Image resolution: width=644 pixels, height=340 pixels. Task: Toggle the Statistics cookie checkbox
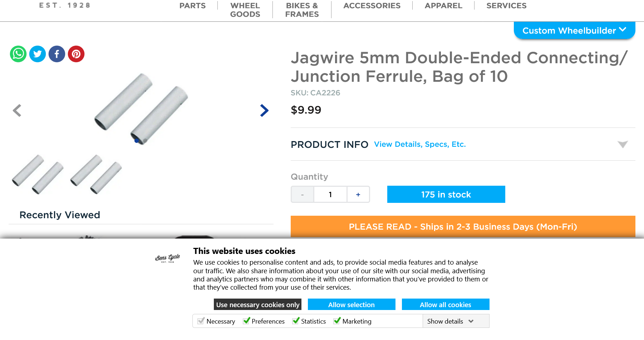pos(296,321)
